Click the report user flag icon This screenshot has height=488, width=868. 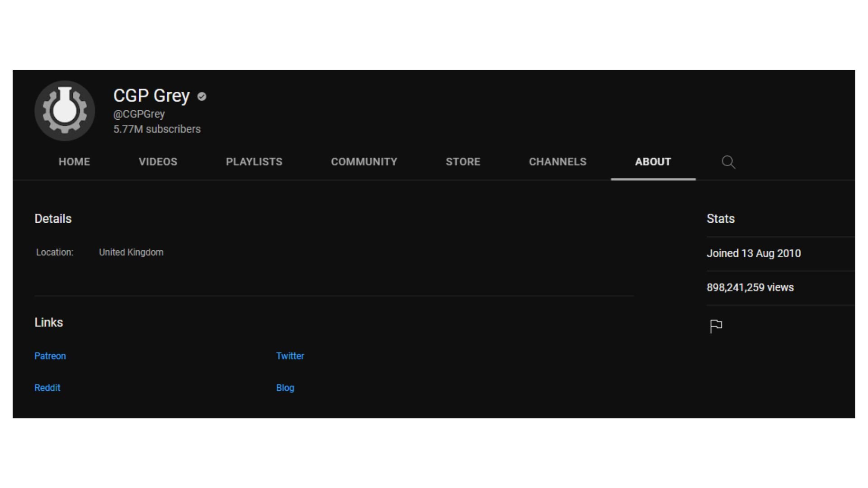point(716,326)
